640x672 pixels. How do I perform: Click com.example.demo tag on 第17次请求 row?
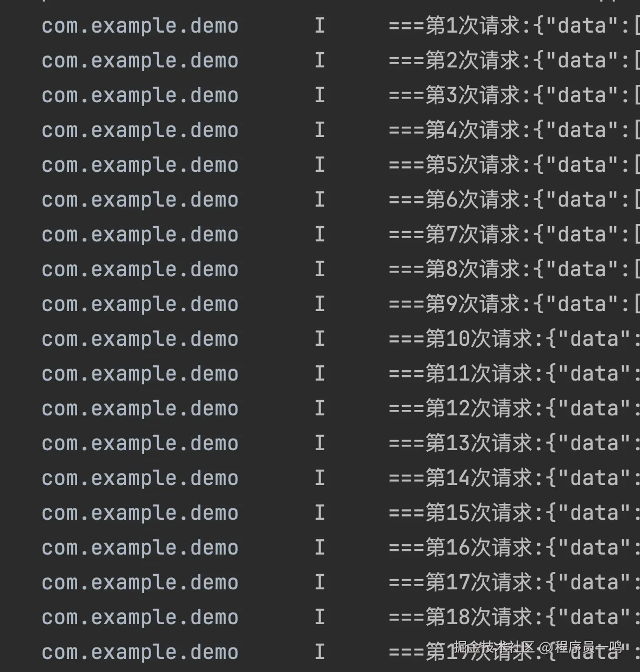pyautogui.click(x=140, y=583)
